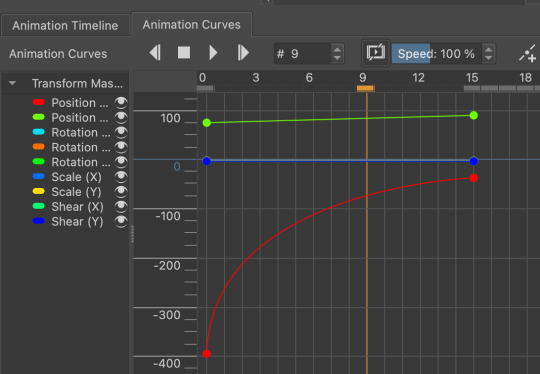Decrease the playback speed with the down arrow
The height and width of the screenshot is (374, 540).
[488, 58]
